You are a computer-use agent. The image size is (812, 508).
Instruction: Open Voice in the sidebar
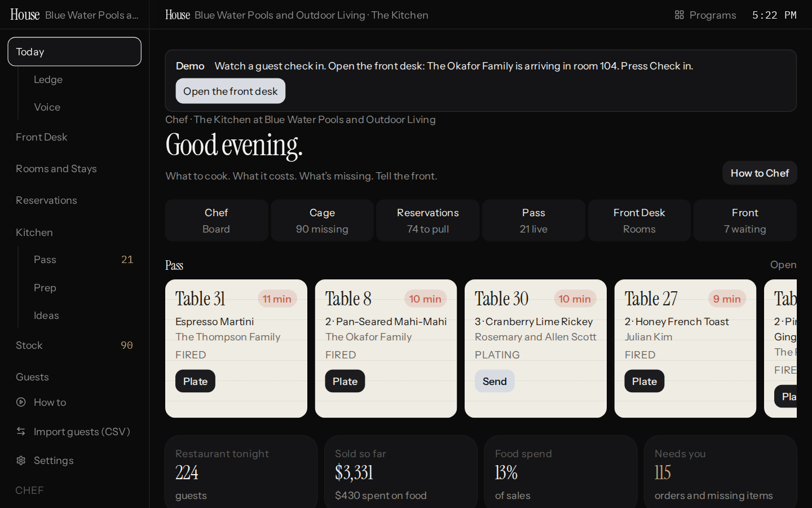tap(47, 107)
